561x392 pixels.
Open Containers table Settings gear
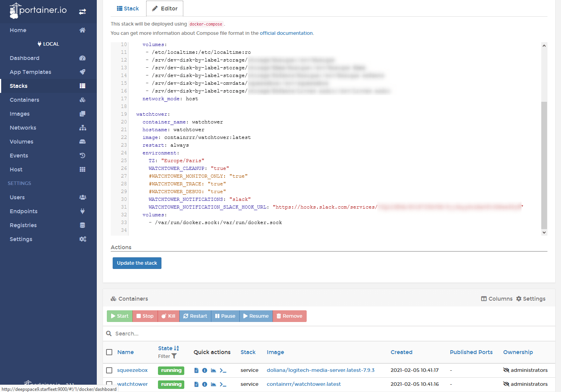pyautogui.click(x=530, y=299)
